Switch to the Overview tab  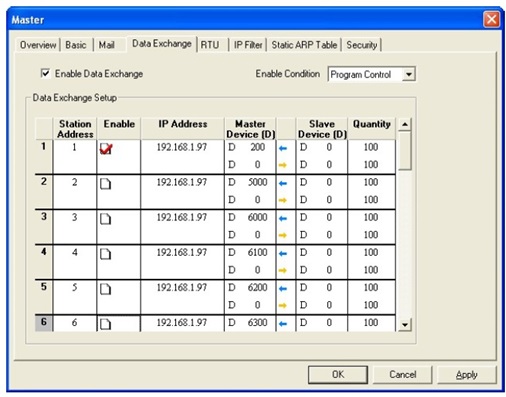pyautogui.click(x=38, y=45)
